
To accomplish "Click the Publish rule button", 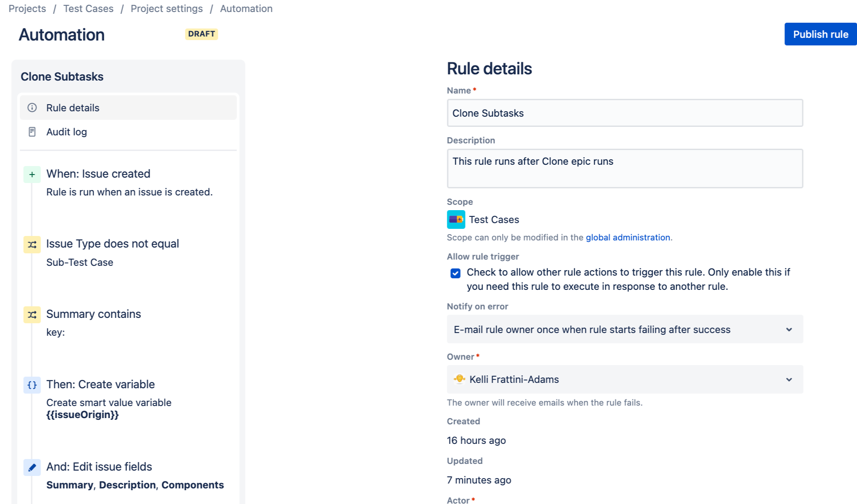I will click(x=820, y=34).
